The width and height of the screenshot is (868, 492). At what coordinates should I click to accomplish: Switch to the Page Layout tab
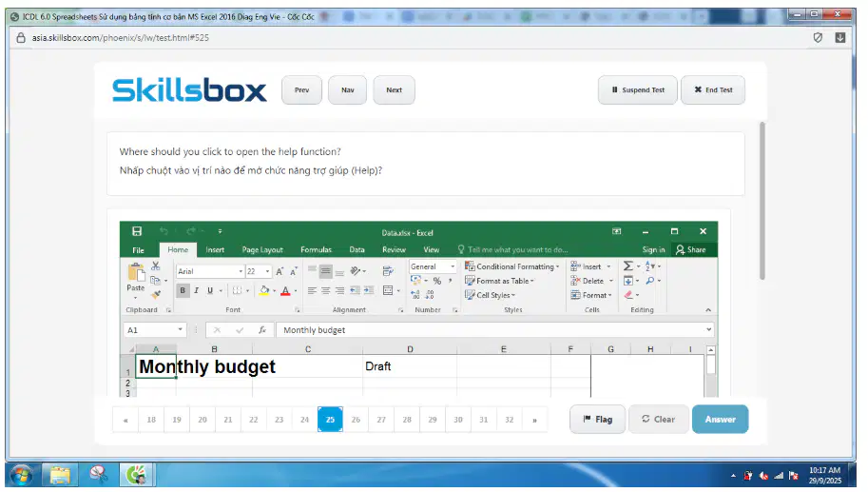pos(262,250)
